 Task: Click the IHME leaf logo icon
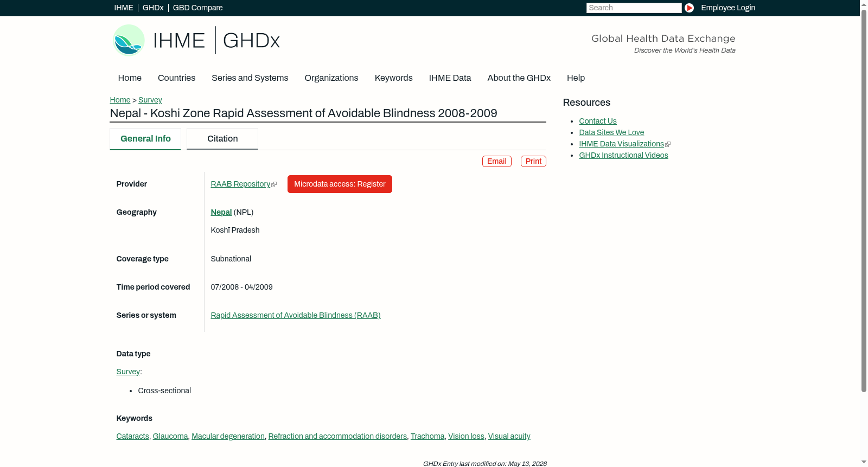click(x=129, y=40)
